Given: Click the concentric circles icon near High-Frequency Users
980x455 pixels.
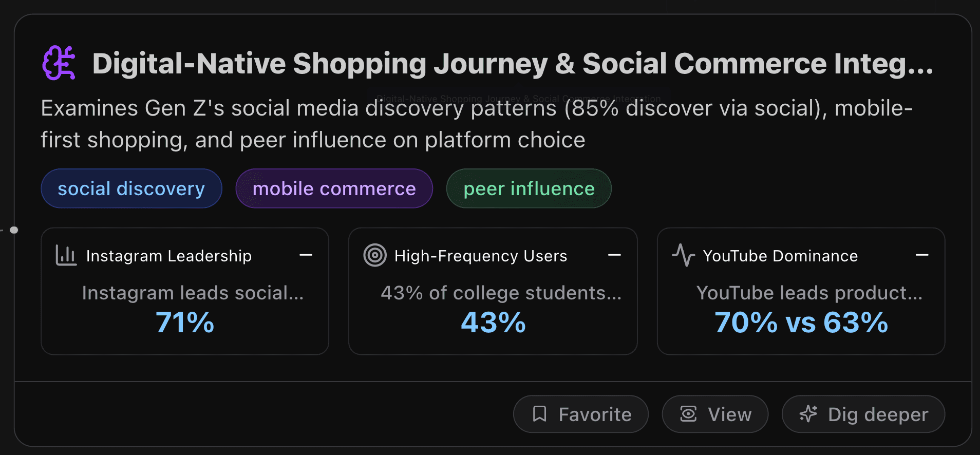Looking at the screenshot, I should point(374,255).
